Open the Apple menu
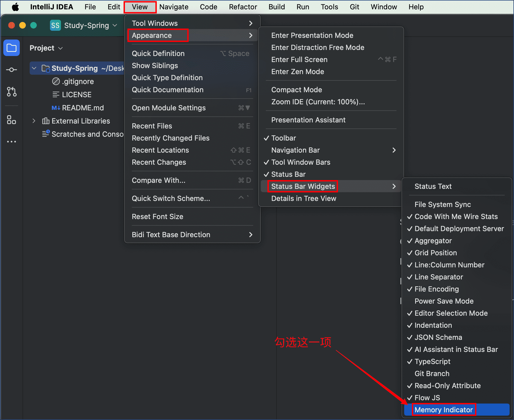Image resolution: width=514 pixels, height=420 pixels. pos(15,7)
